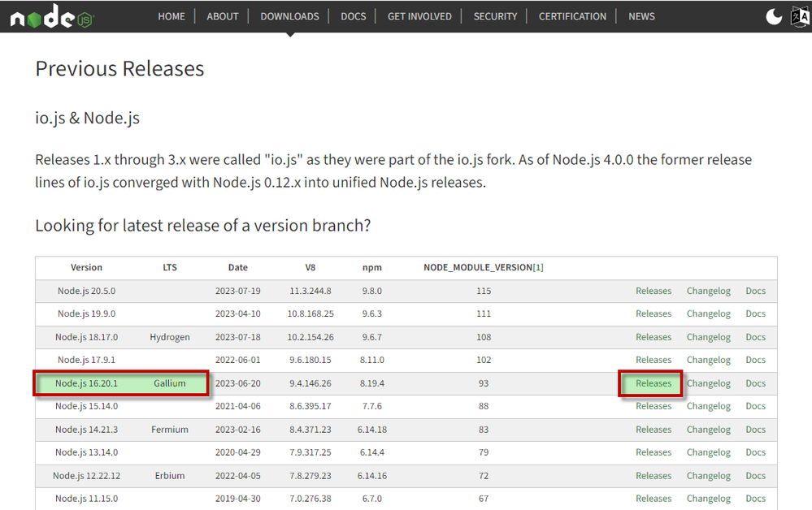Open Changelog for Node.js 13.14.0
The width and height of the screenshot is (812, 510).
tap(709, 452)
